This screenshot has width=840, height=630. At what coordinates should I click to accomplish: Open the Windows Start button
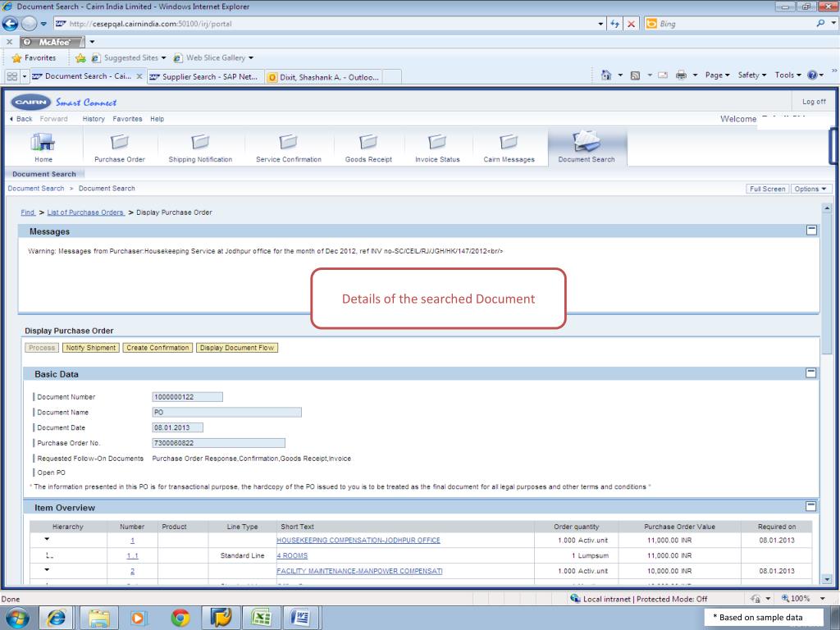[16, 619]
